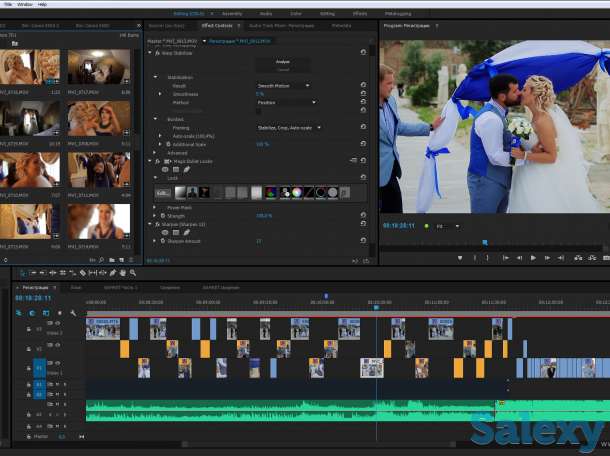Select the Pen tool in timeline toolbar

coord(112,272)
